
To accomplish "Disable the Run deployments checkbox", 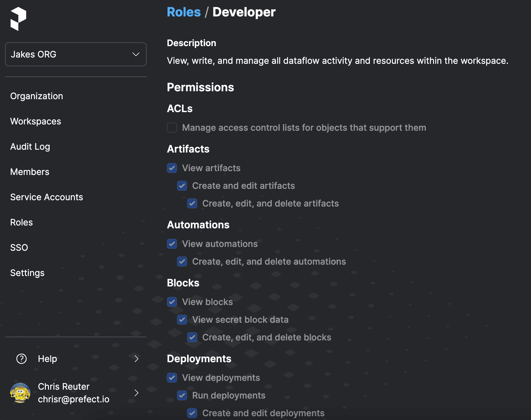I will click(x=182, y=395).
